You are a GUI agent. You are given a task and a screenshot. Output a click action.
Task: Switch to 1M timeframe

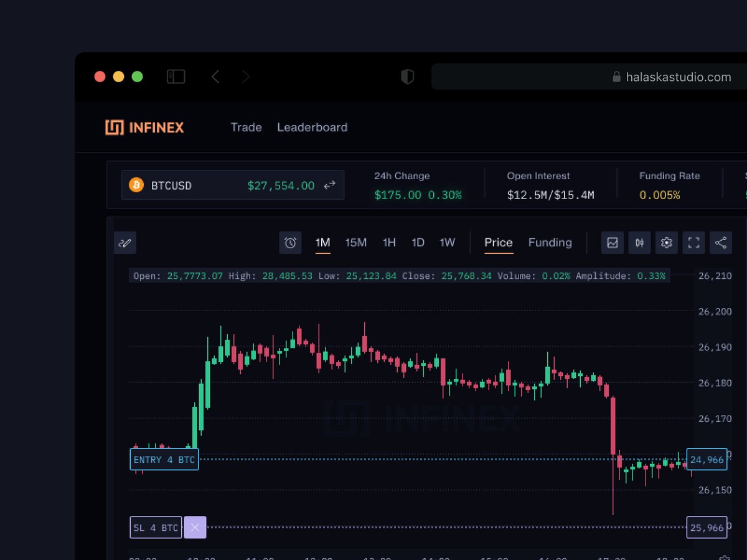click(x=322, y=243)
